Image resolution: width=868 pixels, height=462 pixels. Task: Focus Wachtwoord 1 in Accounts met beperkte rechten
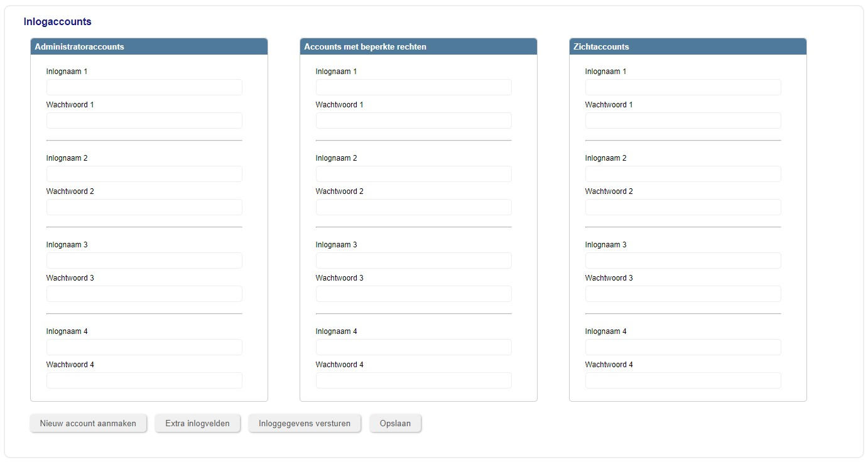(414, 121)
